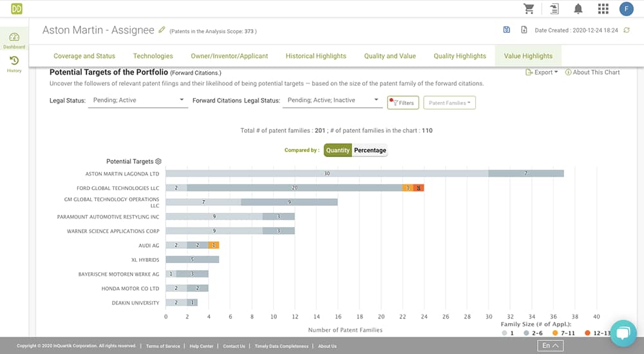The width and height of the screenshot is (644, 354).
Task: Select the Value Highlights tab
Action: 528,56
